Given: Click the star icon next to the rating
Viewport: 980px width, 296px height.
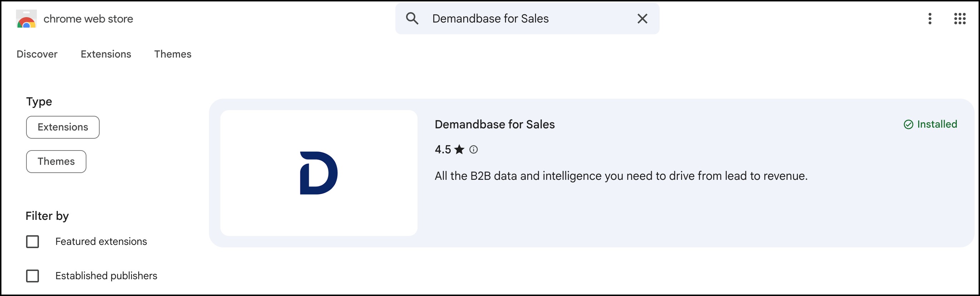Looking at the screenshot, I should pos(459,149).
